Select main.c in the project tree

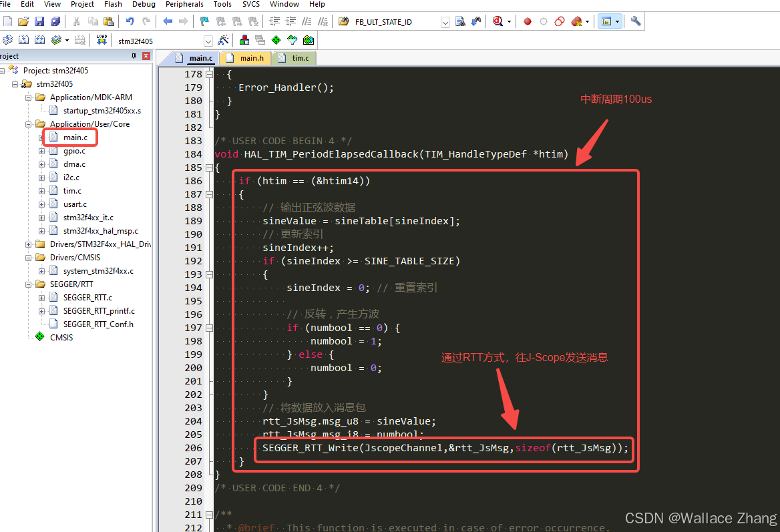tap(75, 138)
